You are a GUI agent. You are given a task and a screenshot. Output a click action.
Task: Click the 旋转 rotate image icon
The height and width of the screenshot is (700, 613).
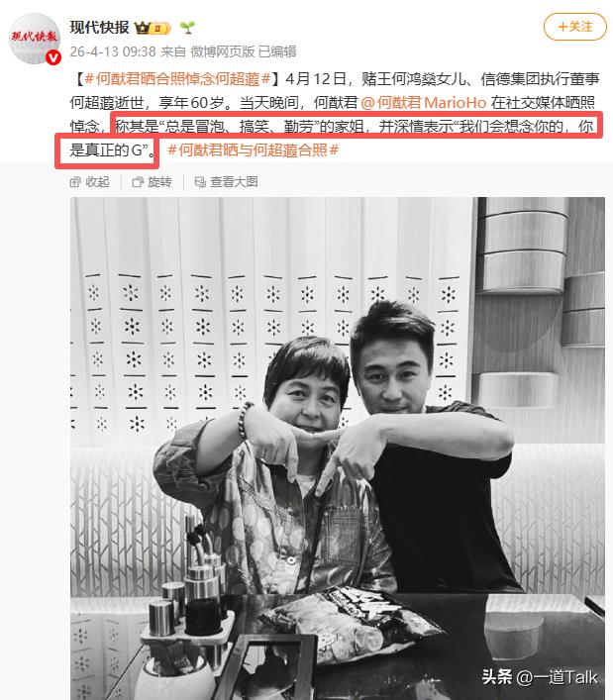point(138,182)
